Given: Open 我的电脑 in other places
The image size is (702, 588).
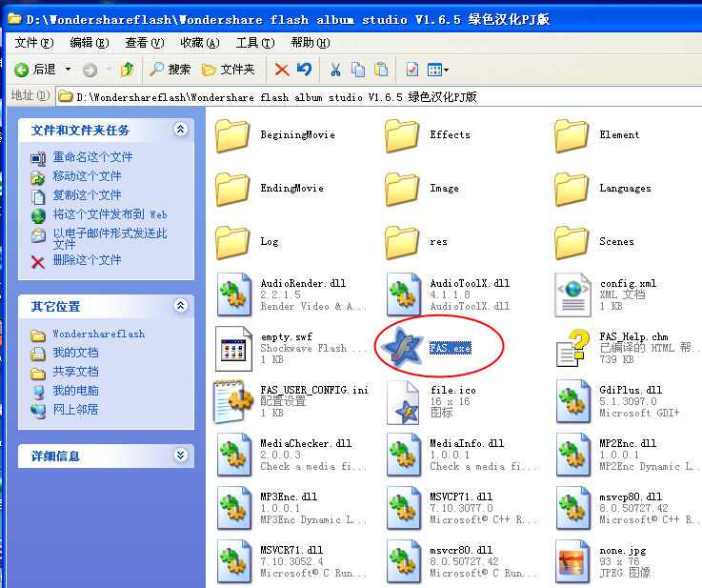Looking at the screenshot, I should pos(75,391).
